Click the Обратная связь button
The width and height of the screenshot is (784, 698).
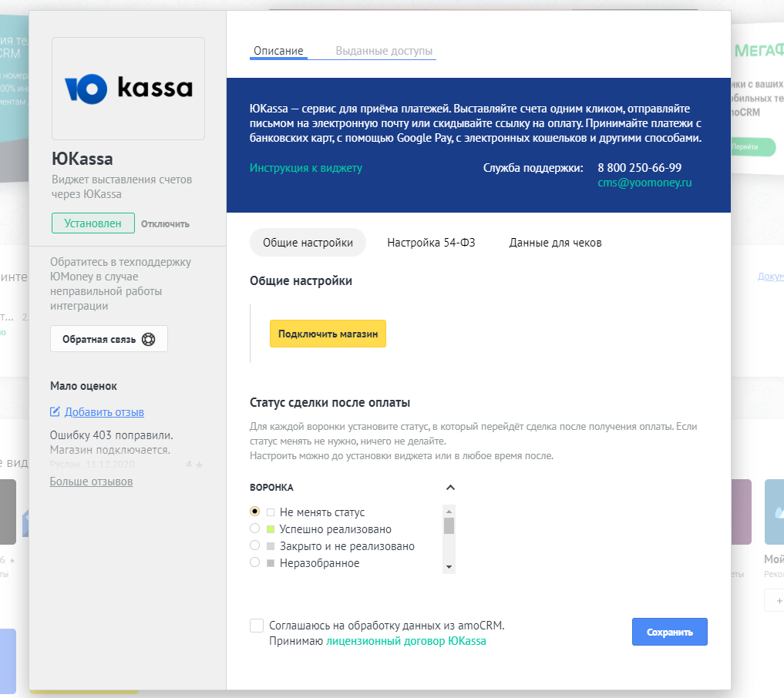(x=109, y=339)
